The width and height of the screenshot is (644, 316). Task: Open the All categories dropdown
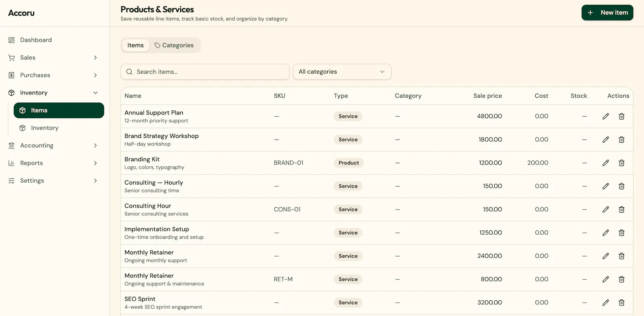(342, 72)
